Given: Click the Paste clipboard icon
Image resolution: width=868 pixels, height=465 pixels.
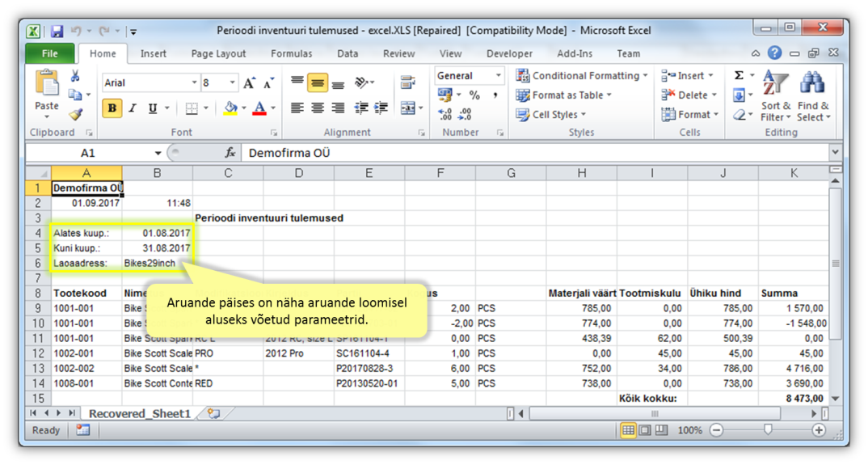Looking at the screenshot, I should pos(47,83).
